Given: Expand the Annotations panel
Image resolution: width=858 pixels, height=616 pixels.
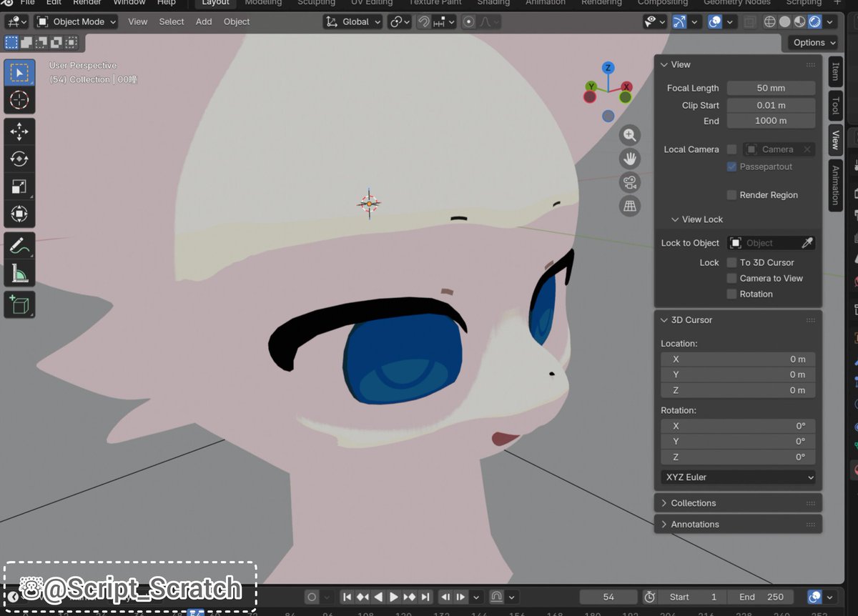Looking at the screenshot, I should tap(738, 525).
